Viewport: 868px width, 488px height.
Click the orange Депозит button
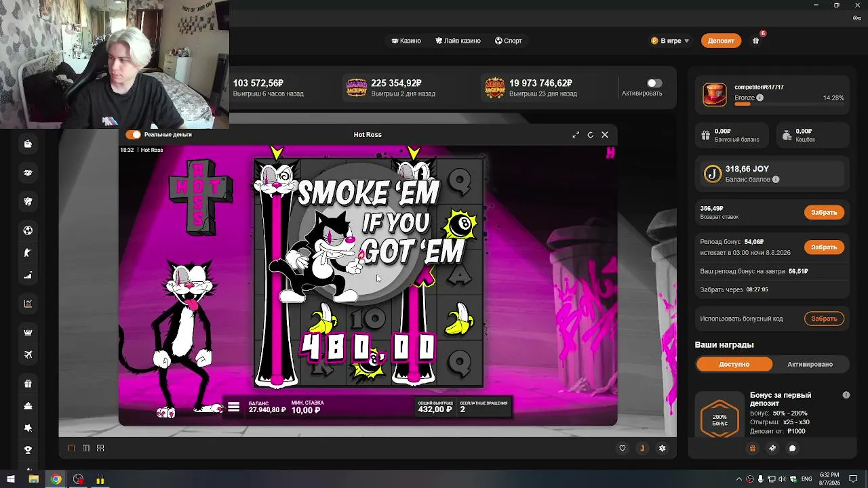point(721,41)
